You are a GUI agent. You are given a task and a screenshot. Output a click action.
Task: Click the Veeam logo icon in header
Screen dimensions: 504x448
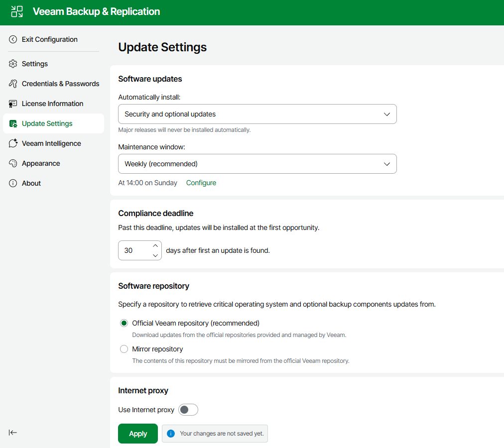tap(17, 11)
